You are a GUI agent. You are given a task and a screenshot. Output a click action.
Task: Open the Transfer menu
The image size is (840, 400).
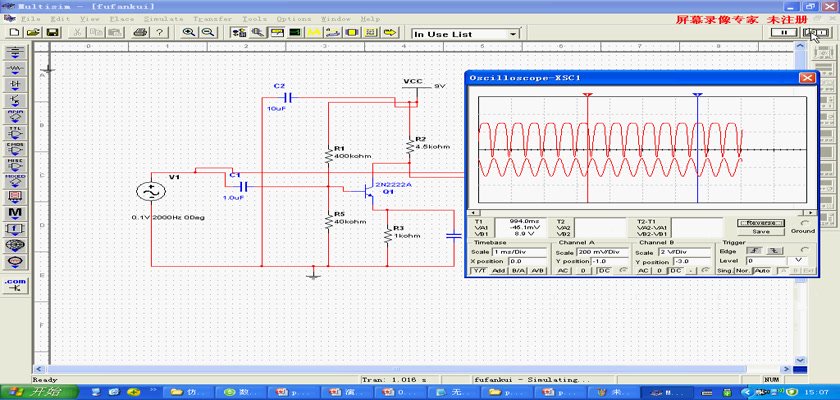[x=213, y=19]
